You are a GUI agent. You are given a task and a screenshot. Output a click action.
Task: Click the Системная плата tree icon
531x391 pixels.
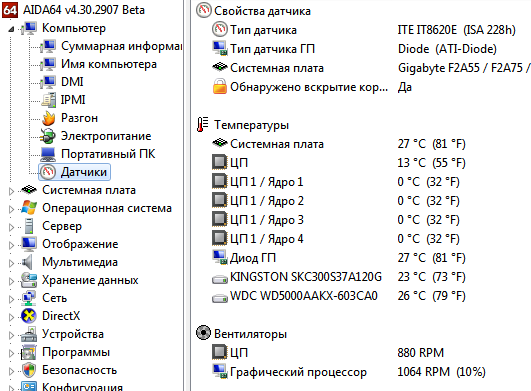[x=29, y=190]
